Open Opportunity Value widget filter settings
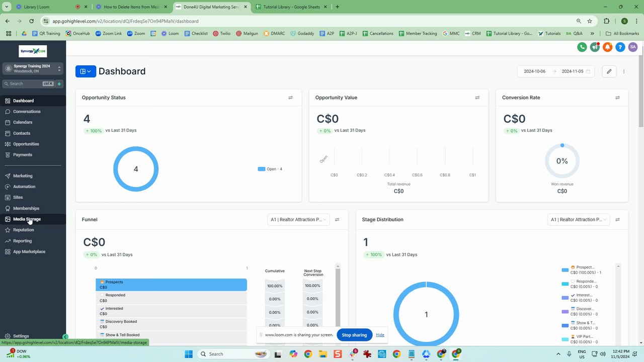Viewport: 644px width, 362px height. point(477,98)
